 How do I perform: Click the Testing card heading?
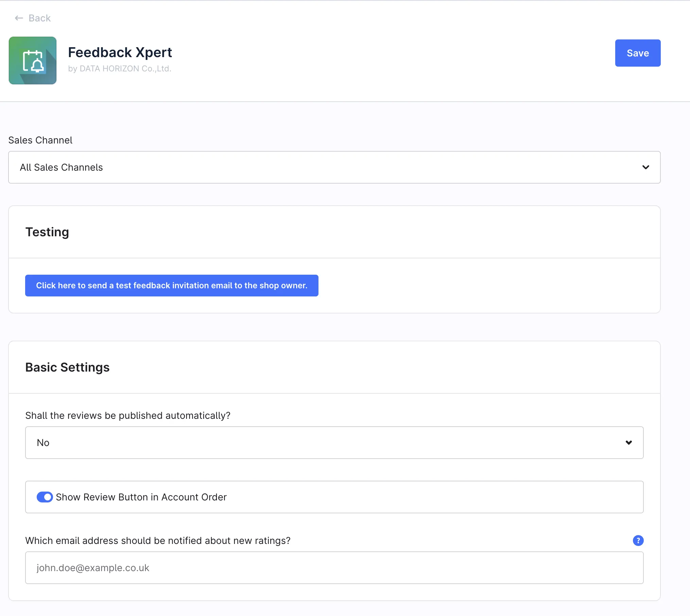point(47,232)
